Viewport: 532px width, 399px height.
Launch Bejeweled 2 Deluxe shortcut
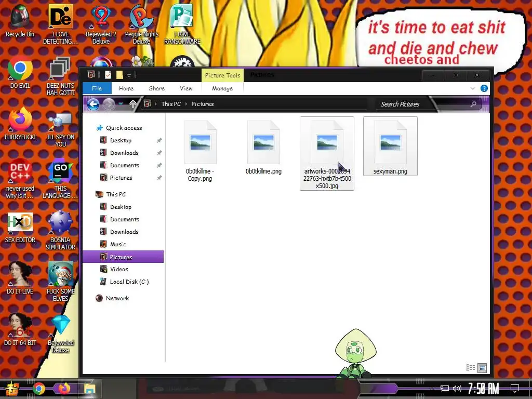point(101,24)
